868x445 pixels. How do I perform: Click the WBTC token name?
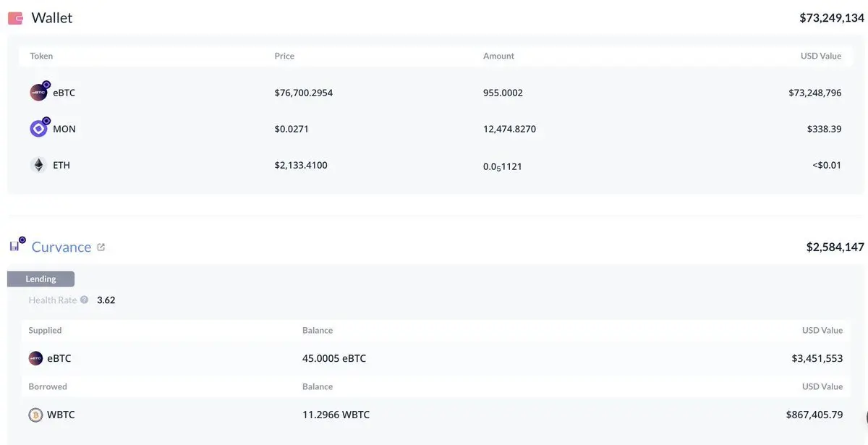pos(61,415)
